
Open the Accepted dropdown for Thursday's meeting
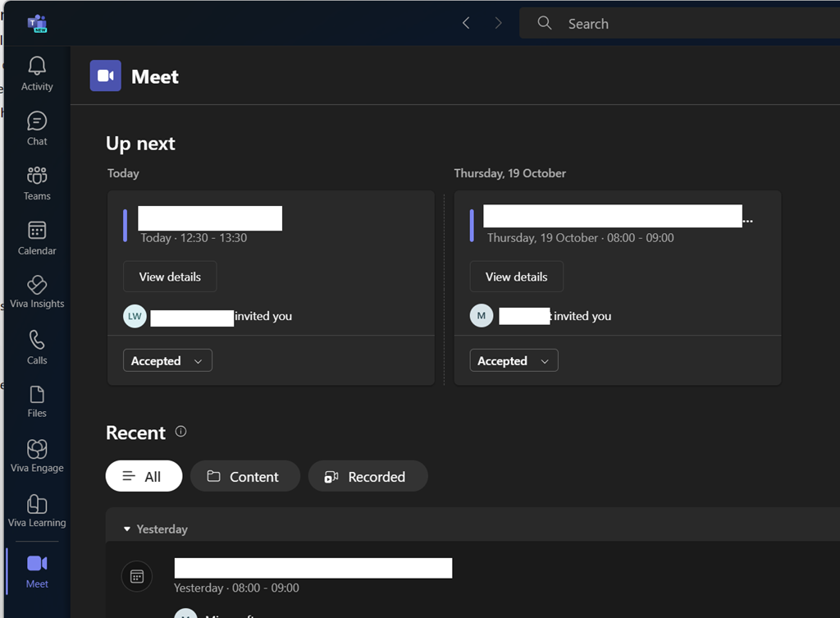(514, 361)
